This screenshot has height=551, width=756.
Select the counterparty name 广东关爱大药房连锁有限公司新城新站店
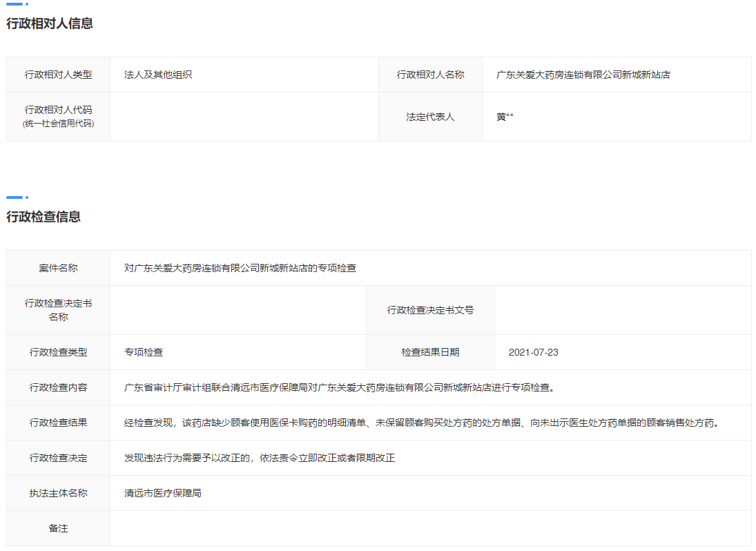click(x=583, y=75)
